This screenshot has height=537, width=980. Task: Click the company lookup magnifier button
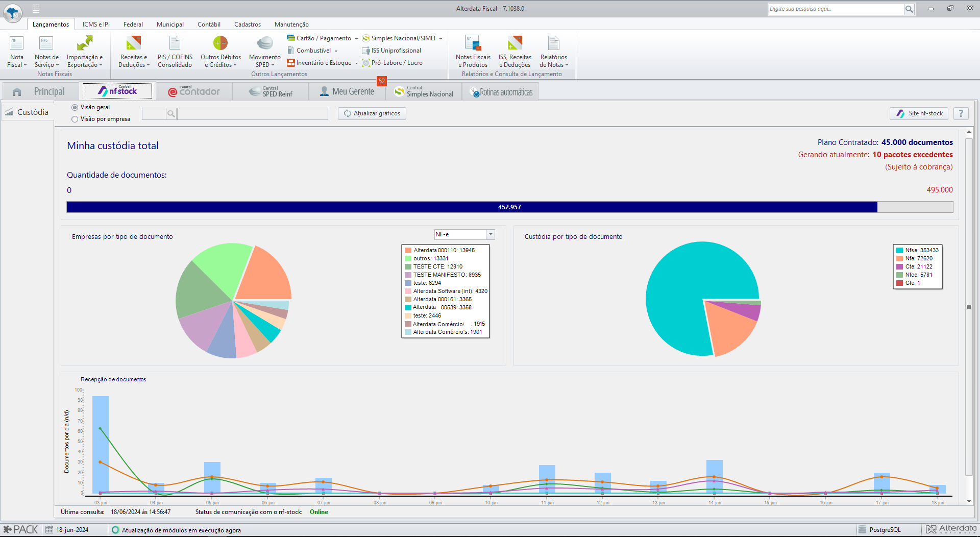tap(171, 114)
